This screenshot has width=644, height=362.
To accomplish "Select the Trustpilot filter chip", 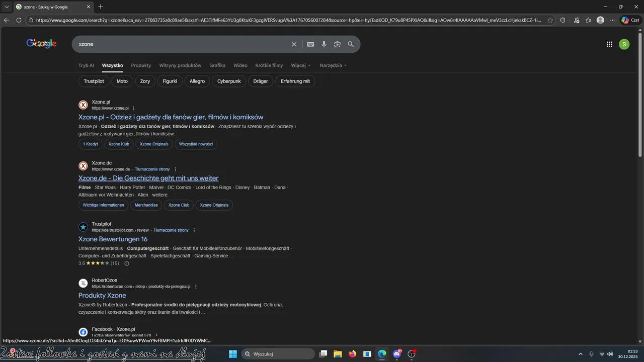I will [x=94, y=81].
